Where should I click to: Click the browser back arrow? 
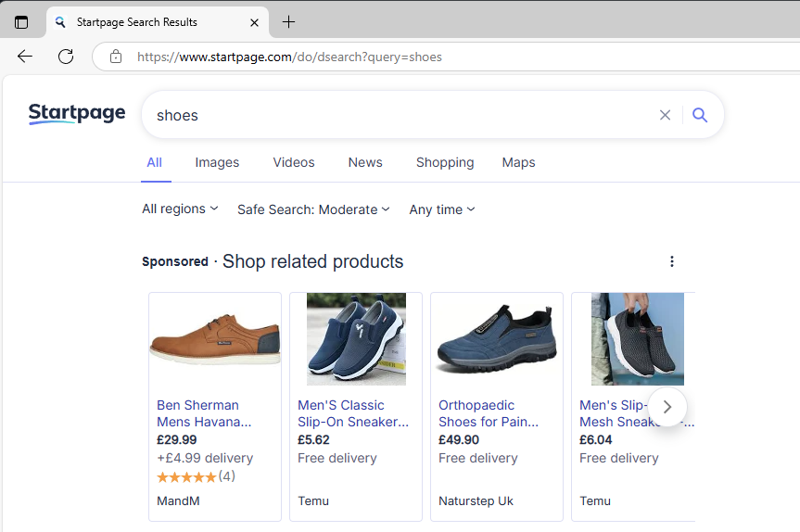point(25,57)
